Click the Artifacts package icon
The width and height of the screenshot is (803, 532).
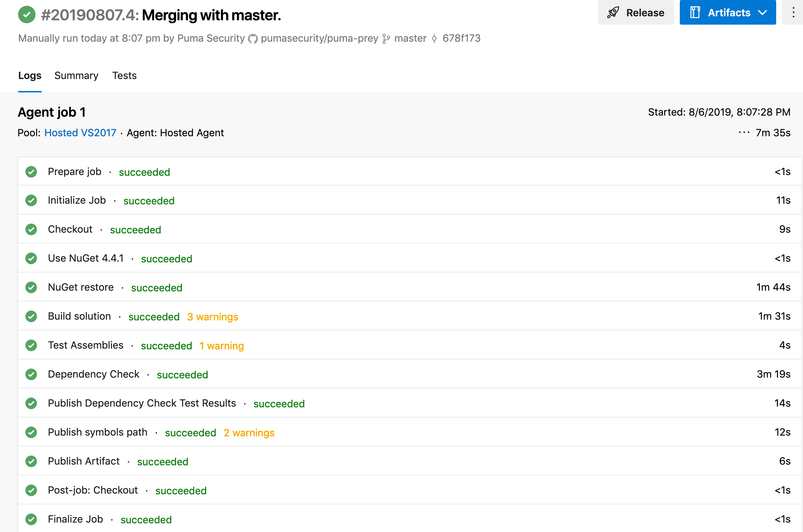coord(695,13)
